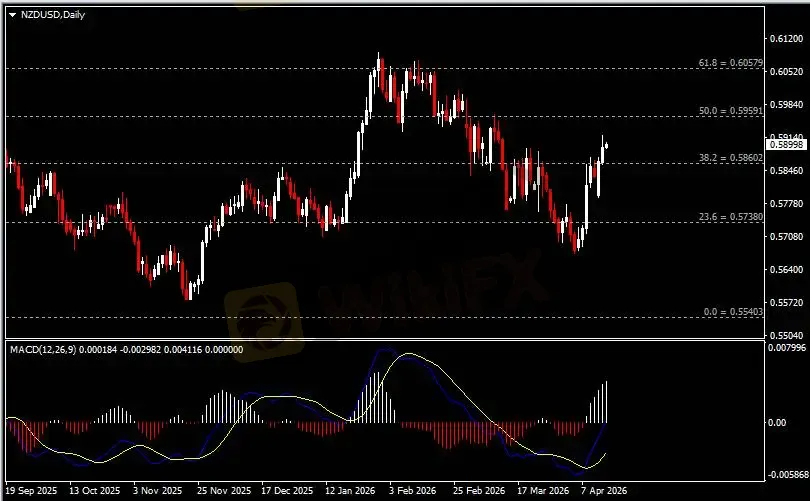Screen dimensions: 810x501
Task: Click the 25 Feb 2026 date label
Action: coord(479,490)
